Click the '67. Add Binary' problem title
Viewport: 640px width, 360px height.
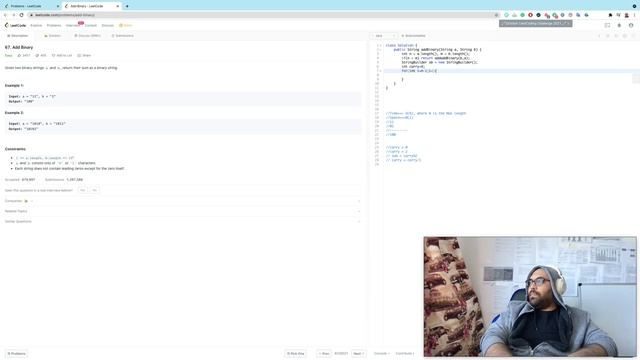coord(19,47)
